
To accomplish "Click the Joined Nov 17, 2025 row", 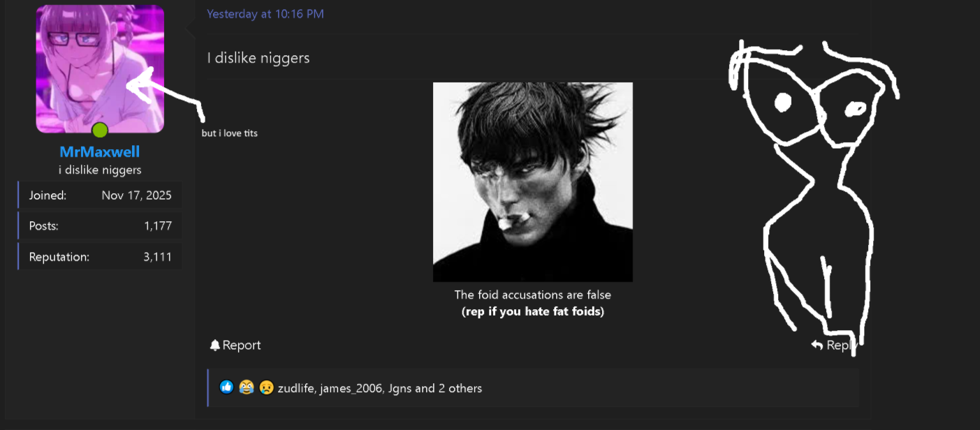I will (100, 195).
